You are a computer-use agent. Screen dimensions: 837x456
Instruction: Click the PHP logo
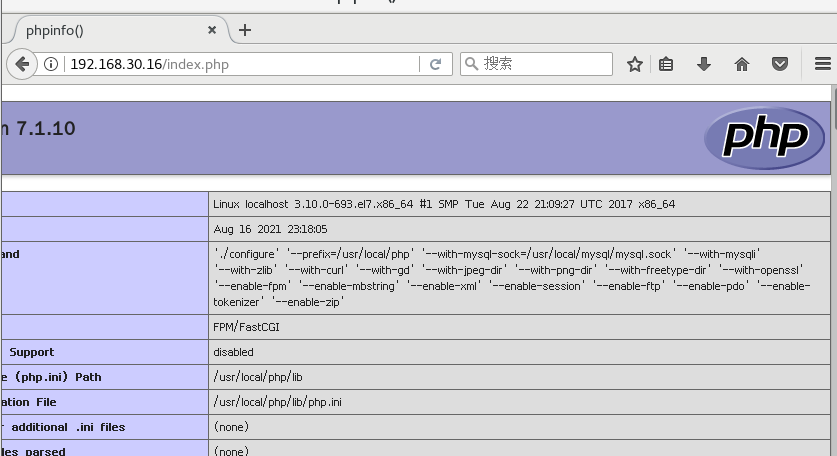(x=764, y=138)
